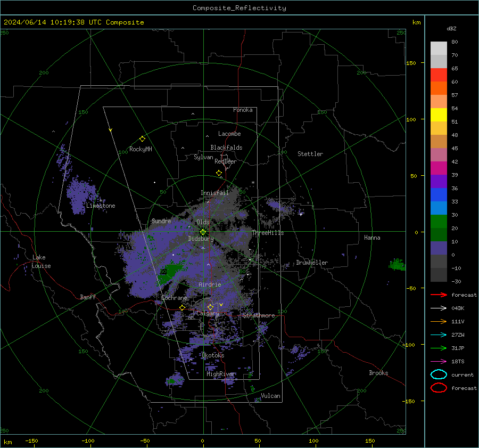Click the RedDeer town label
This screenshot has height=448, width=479.
point(226,161)
